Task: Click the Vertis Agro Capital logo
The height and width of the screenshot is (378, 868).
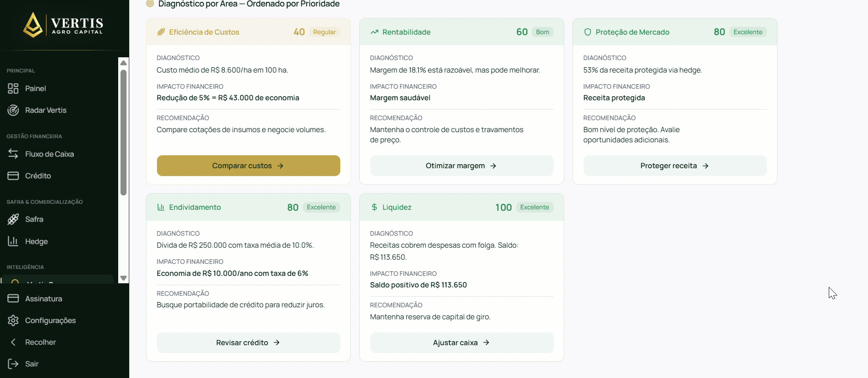Action: click(63, 25)
